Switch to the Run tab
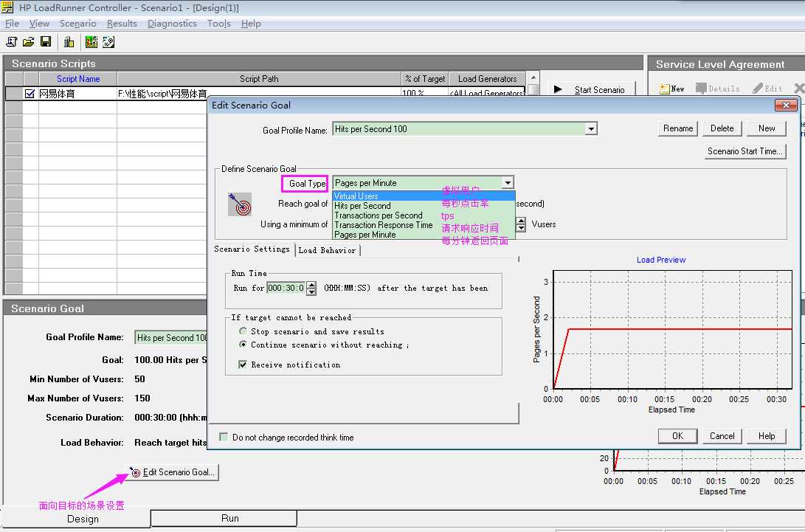 point(229,518)
